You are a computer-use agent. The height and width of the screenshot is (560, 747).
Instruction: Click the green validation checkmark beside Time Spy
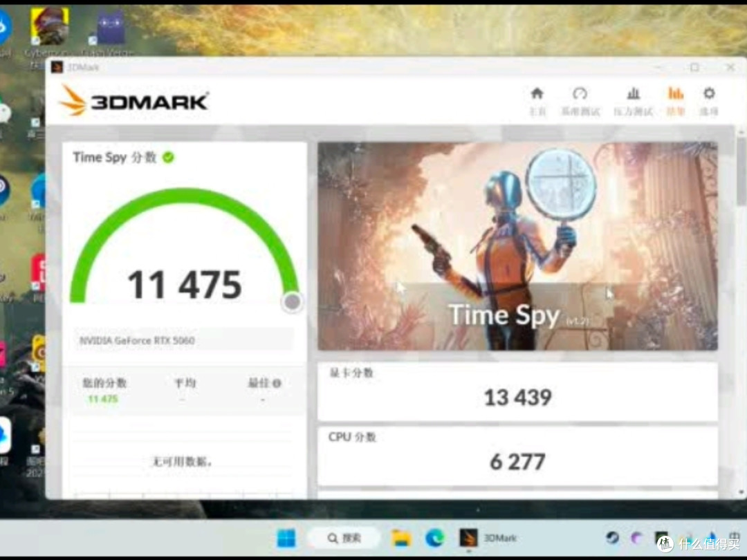[168, 157]
